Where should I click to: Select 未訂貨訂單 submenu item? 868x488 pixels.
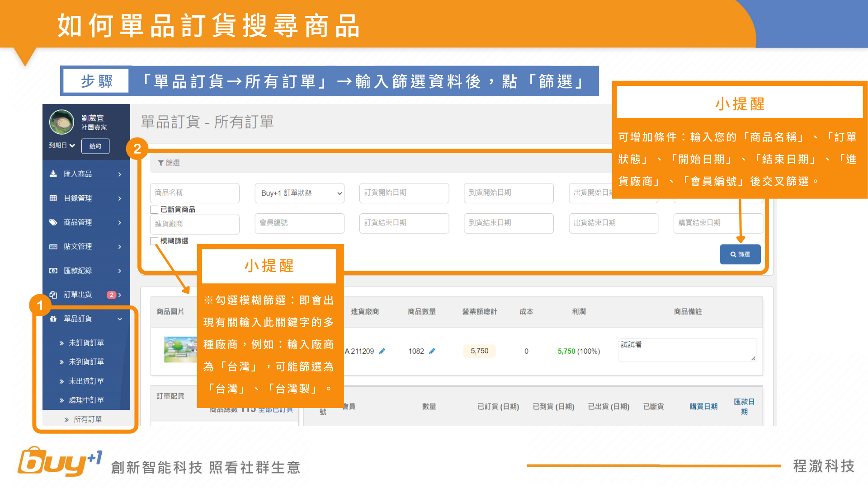tap(86, 343)
